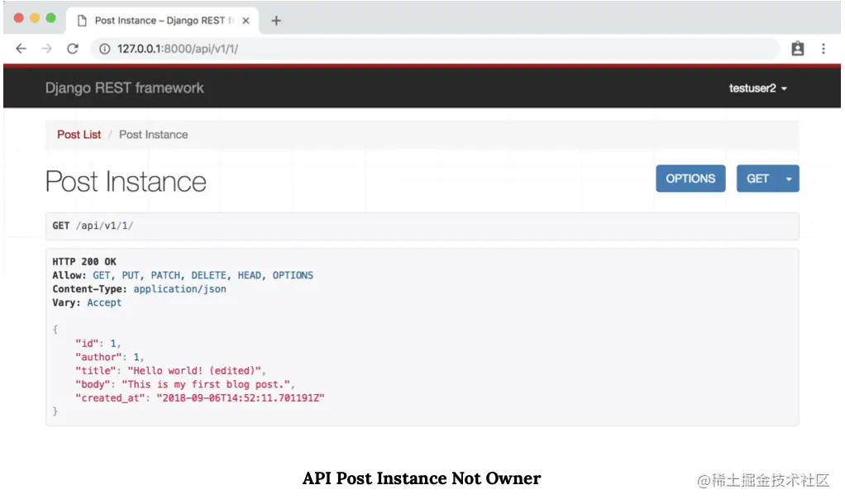Minimize the window with the yellow button
The height and width of the screenshot is (504, 845).
pyautogui.click(x=35, y=18)
